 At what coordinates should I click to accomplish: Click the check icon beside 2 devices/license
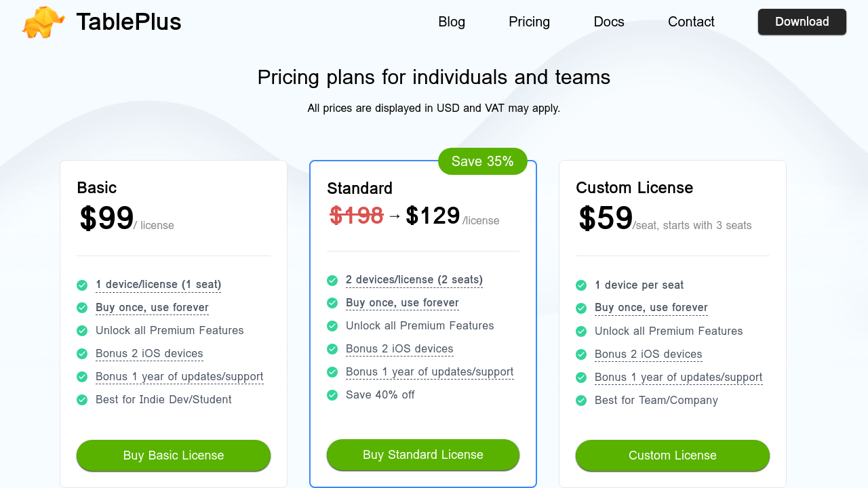[x=332, y=280]
